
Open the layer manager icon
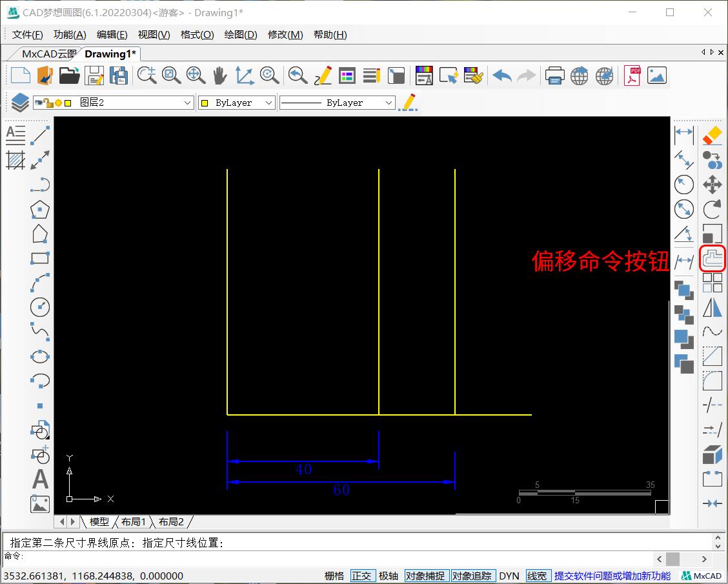coord(18,102)
